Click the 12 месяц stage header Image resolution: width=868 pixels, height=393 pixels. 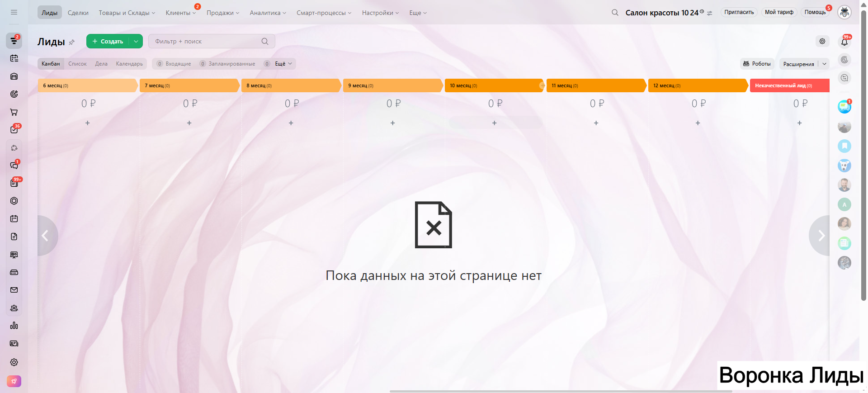click(698, 85)
